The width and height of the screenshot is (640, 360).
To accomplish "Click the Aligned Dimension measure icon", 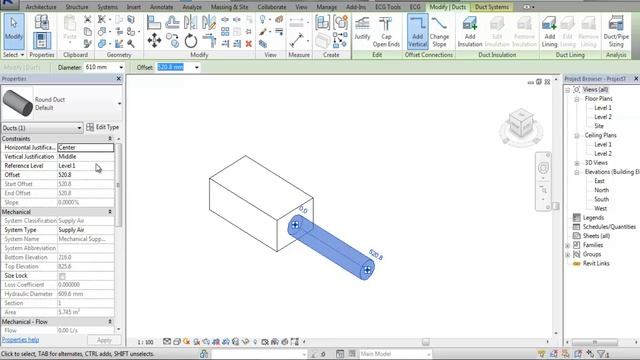I will pos(297,40).
